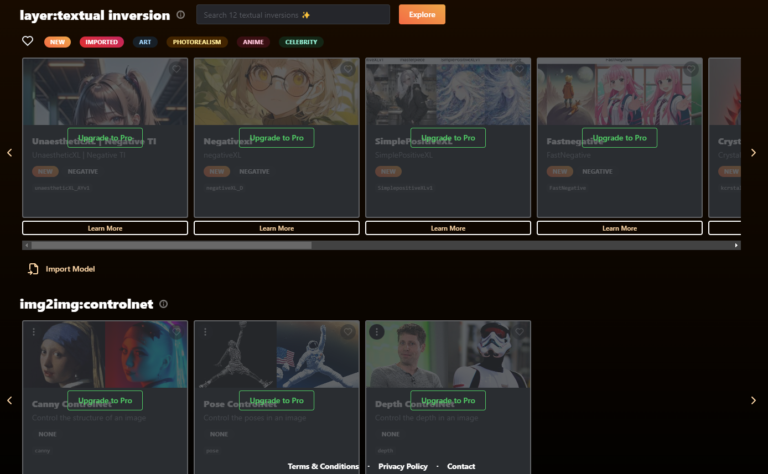Click the info icon beside layer:textual inversion

tap(180, 15)
